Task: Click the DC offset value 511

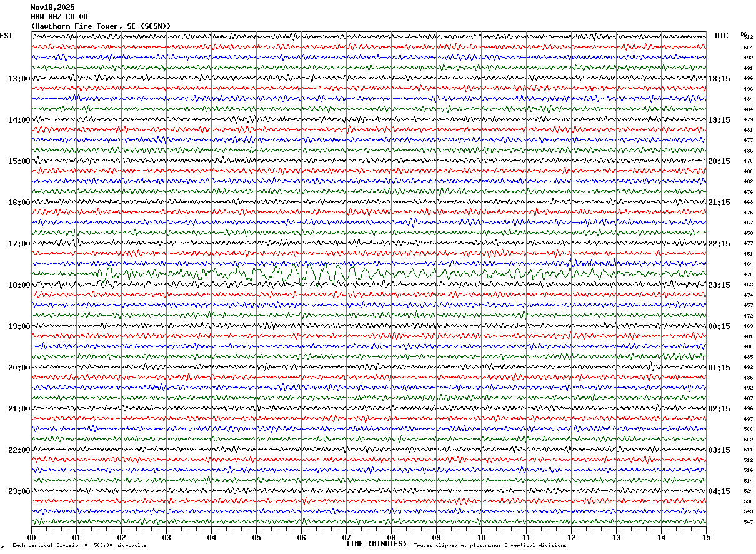Action: coord(748,450)
